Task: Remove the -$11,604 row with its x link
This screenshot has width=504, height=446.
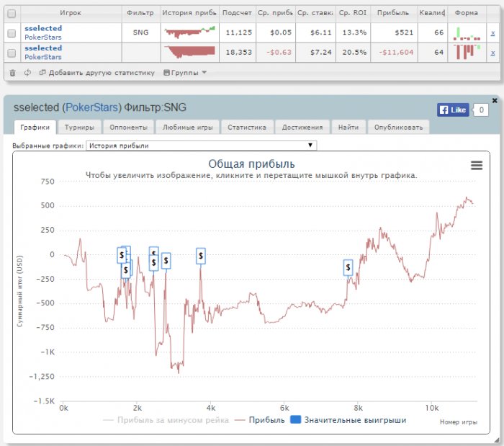Action: [492, 53]
